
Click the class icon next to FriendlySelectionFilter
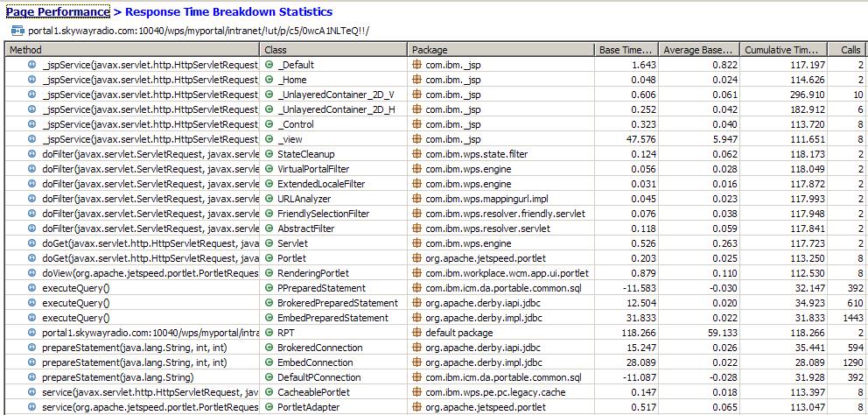click(x=269, y=214)
